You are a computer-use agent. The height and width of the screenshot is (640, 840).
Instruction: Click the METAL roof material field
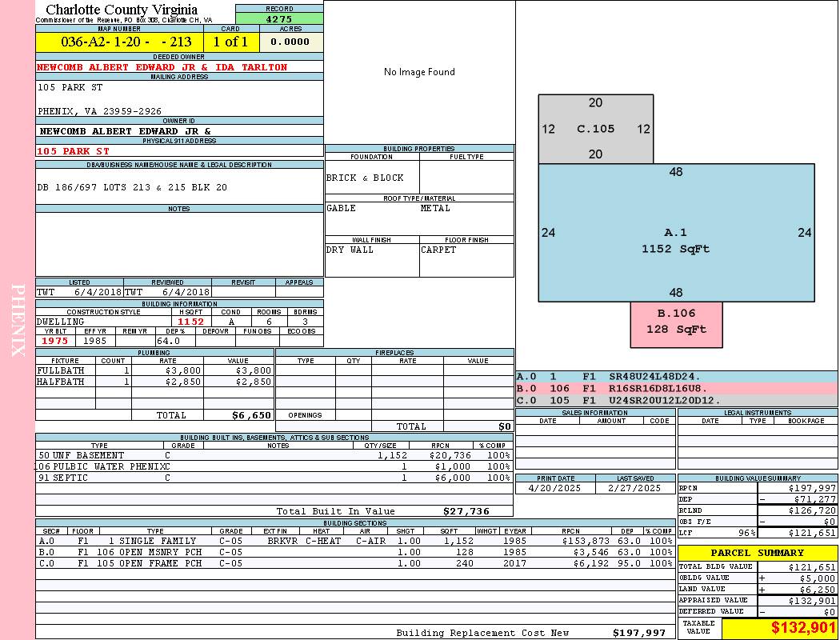(x=436, y=208)
